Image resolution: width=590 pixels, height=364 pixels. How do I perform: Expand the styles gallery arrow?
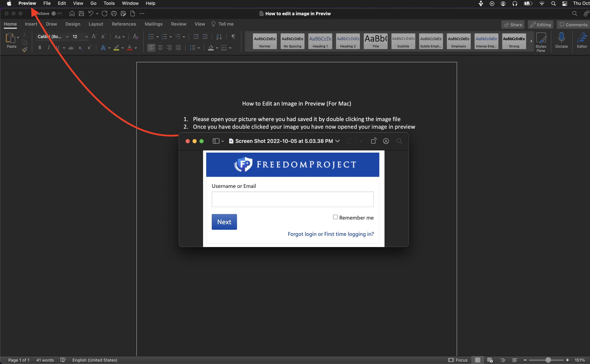[531, 41]
